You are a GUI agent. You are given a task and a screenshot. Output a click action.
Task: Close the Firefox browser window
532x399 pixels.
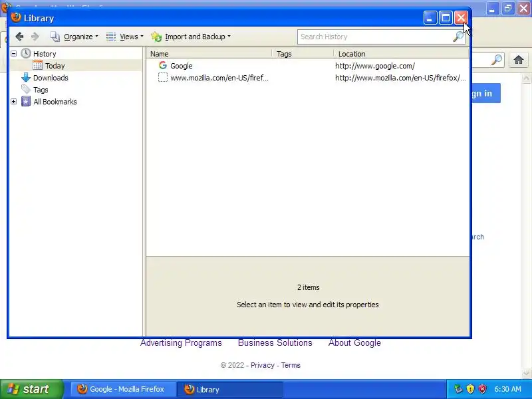point(524,9)
